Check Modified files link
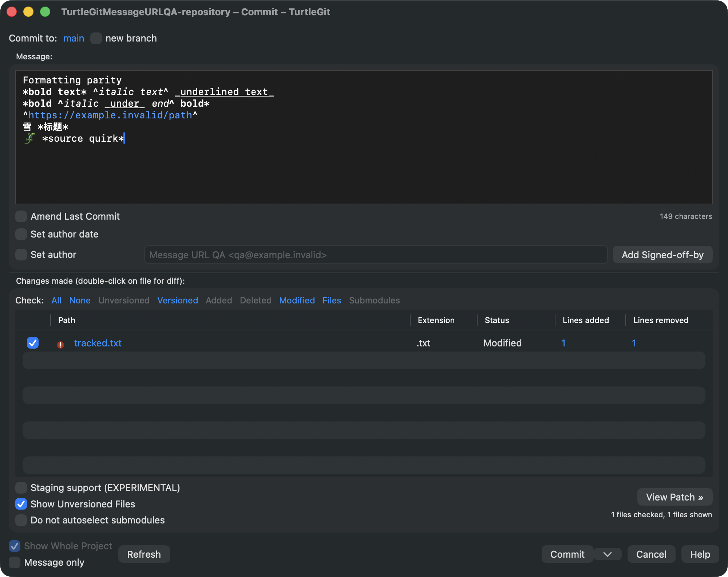The image size is (728, 577). [x=297, y=300]
